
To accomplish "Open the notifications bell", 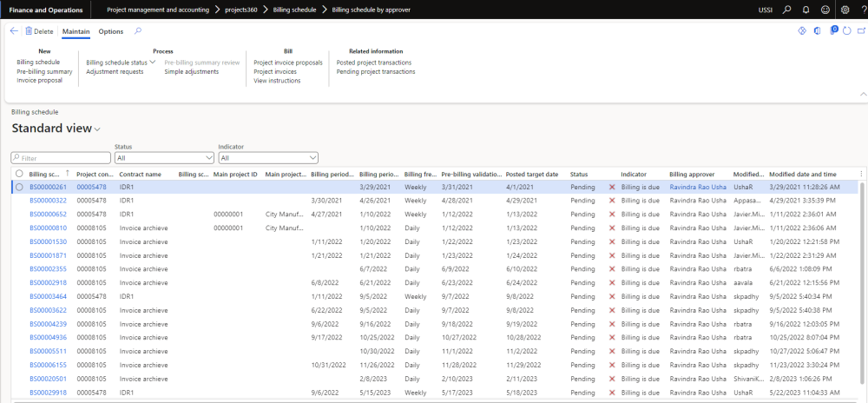I will click(806, 10).
